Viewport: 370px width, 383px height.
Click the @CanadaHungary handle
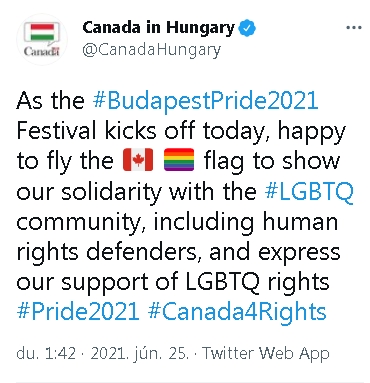tap(151, 50)
